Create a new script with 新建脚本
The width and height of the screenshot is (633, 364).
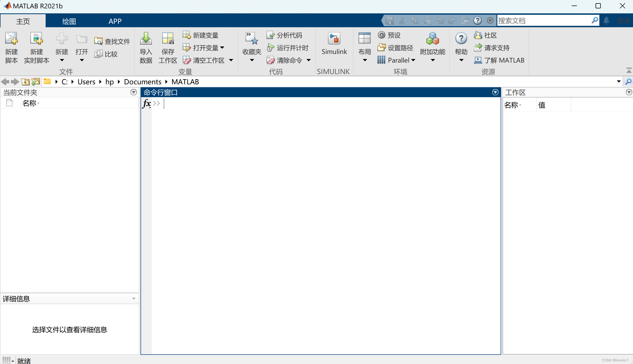point(11,48)
